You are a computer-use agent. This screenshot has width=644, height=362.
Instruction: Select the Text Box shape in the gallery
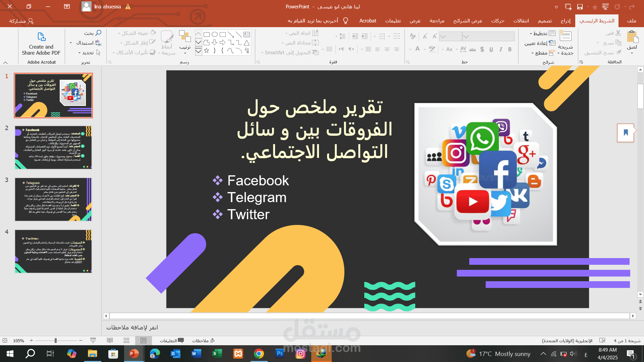(247, 35)
